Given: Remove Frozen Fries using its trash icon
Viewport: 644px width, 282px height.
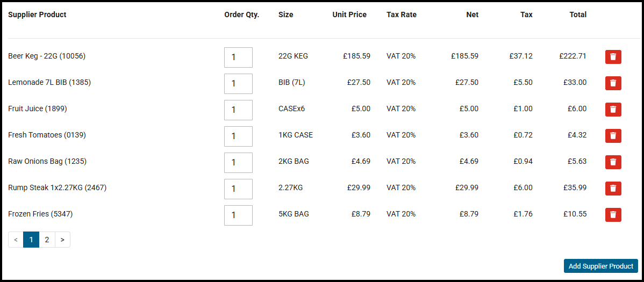Looking at the screenshot, I should (613, 215).
